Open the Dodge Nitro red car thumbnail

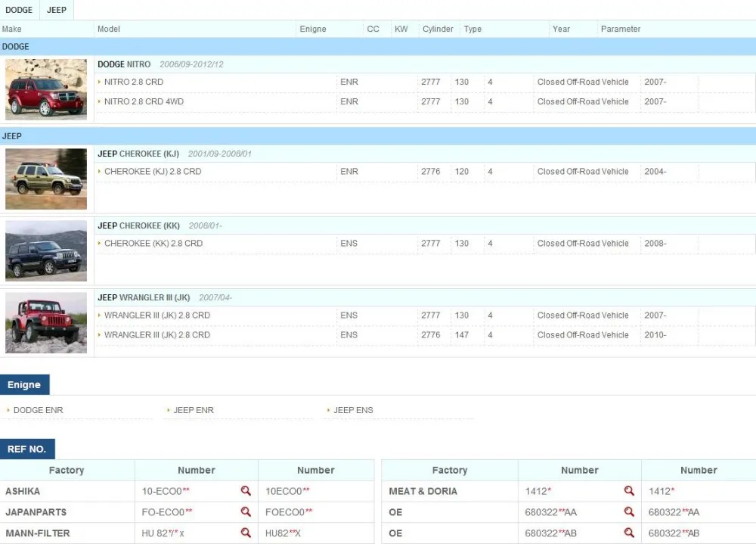(46, 89)
